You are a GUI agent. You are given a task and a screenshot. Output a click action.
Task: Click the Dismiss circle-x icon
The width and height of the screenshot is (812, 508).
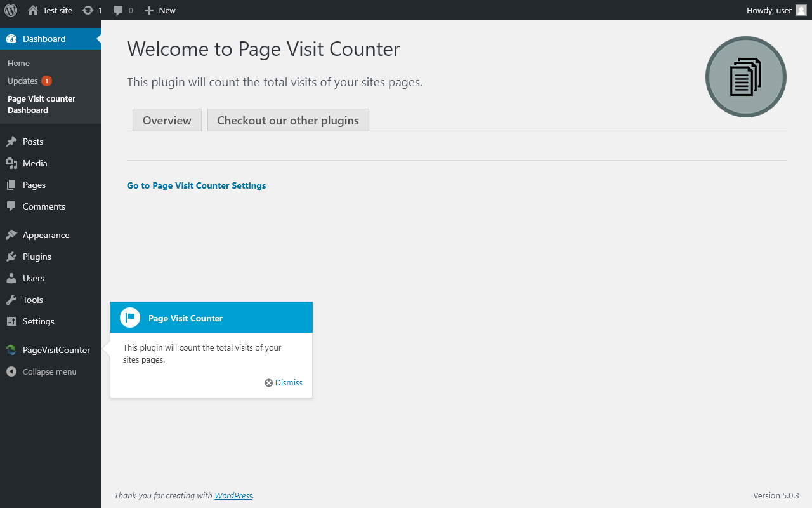(269, 383)
